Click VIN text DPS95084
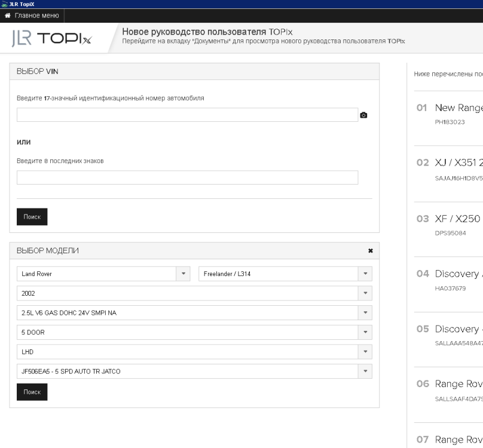Image resolution: width=483 pixels, height=448 pixels. tap(450, 233)
